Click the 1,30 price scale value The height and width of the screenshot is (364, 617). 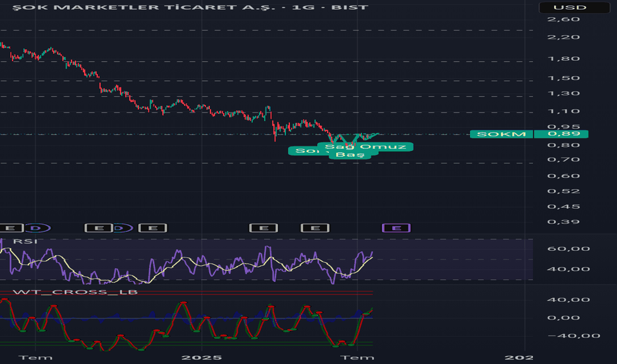pos(563,93)
